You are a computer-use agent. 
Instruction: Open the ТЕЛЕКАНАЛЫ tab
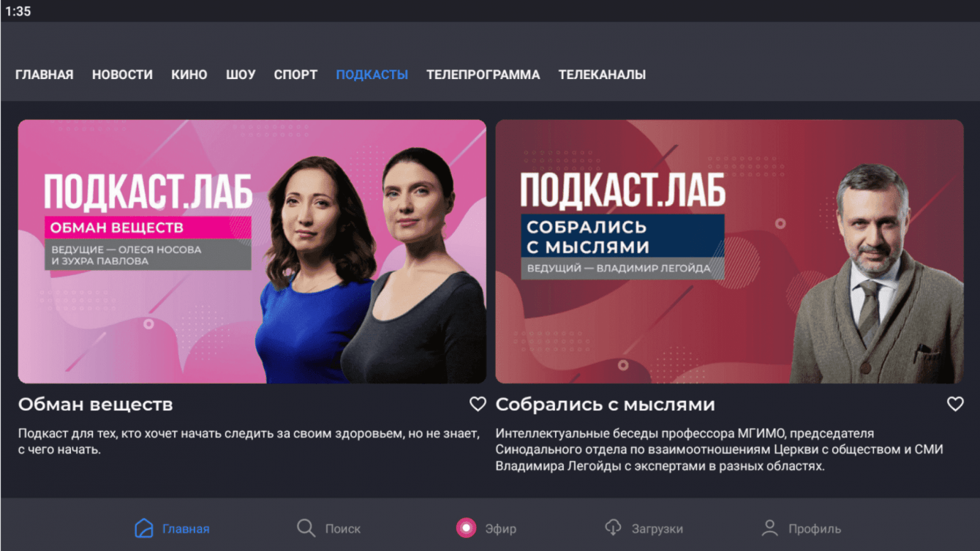[x=602, y=75]
